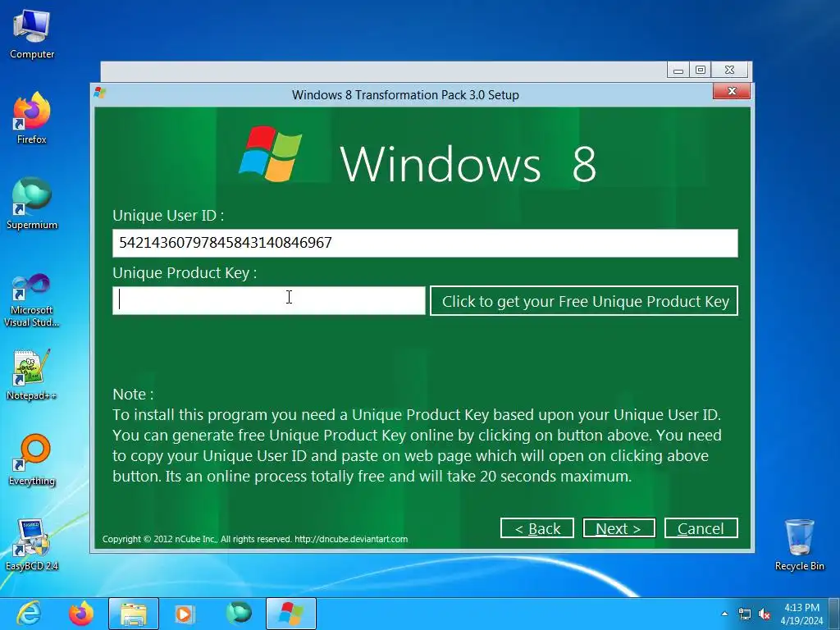Click to get your Free Unique Product Key
840x630 pixels.
click(x=584, y=301)
